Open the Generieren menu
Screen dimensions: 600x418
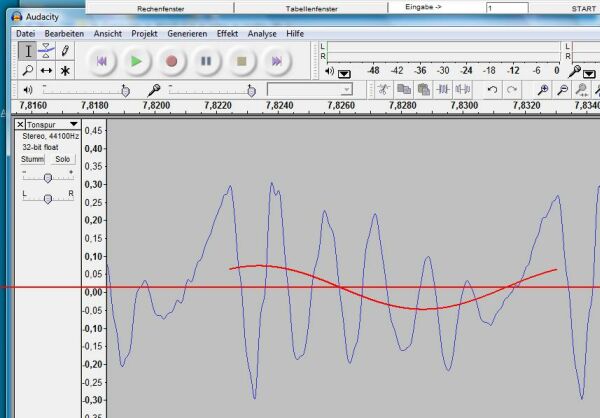(187, 33)
